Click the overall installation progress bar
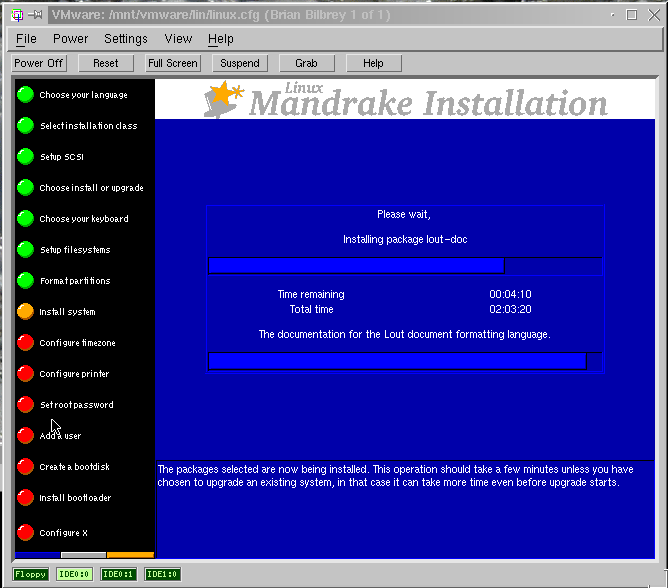This screenshot has height=588, width=668. coord(405,361)
